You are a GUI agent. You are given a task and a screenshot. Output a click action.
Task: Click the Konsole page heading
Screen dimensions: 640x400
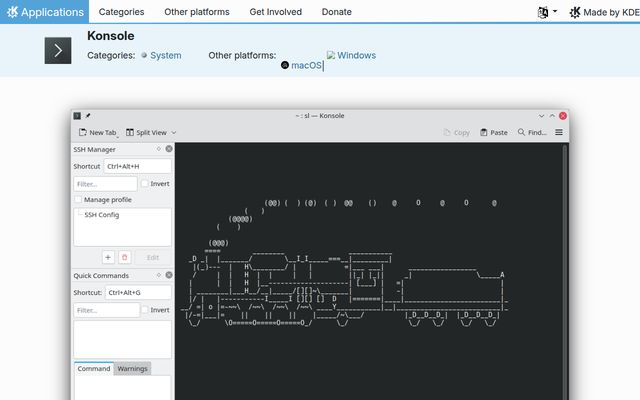[x=111, y=36]
